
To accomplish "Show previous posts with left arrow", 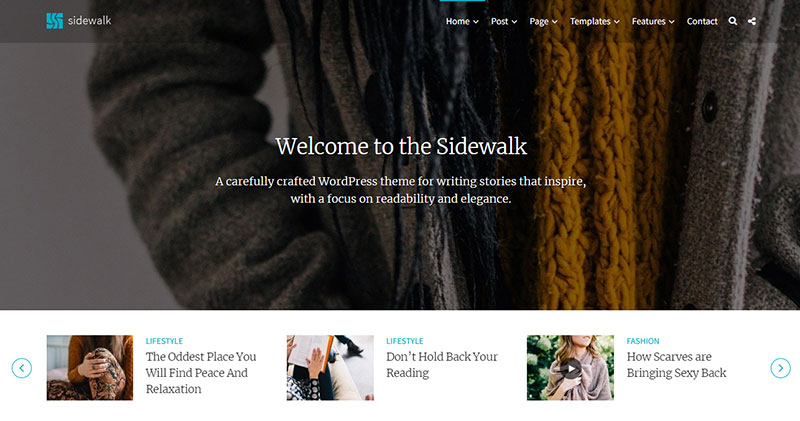I will [21, 368].
